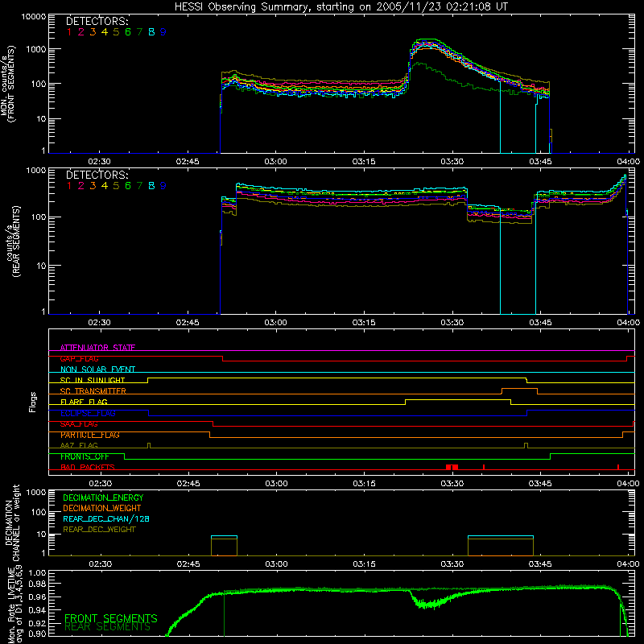Screen dimensions: 644x644
Task: Click the SC_IN_SUNLIGHT flag label
Action: click(x=93, y=380)
